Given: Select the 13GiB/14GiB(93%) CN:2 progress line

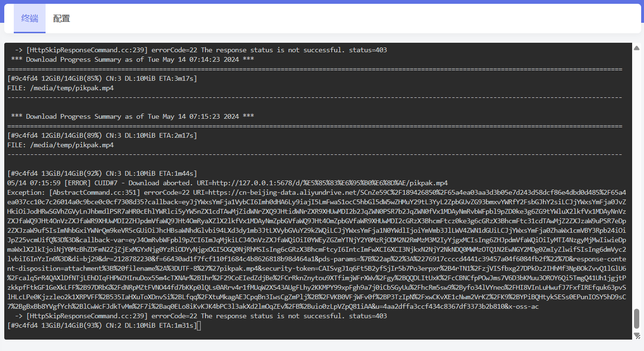Looking at the screenshot, I should pyautogui.click(x=102, y=325).
